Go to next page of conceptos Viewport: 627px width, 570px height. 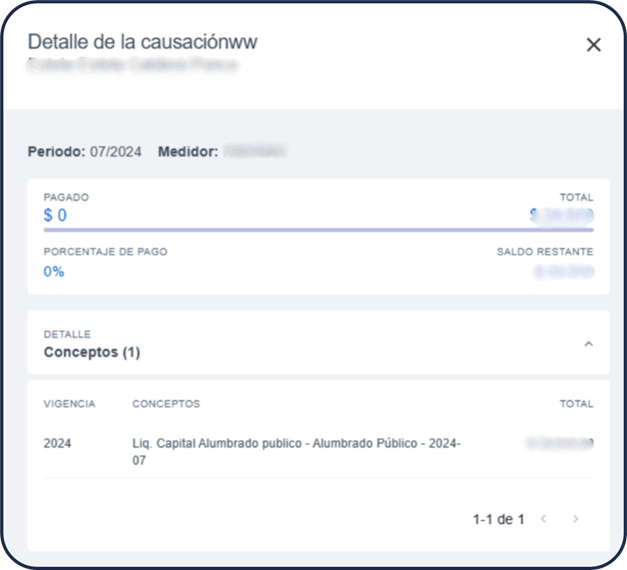tap(575, 519)
